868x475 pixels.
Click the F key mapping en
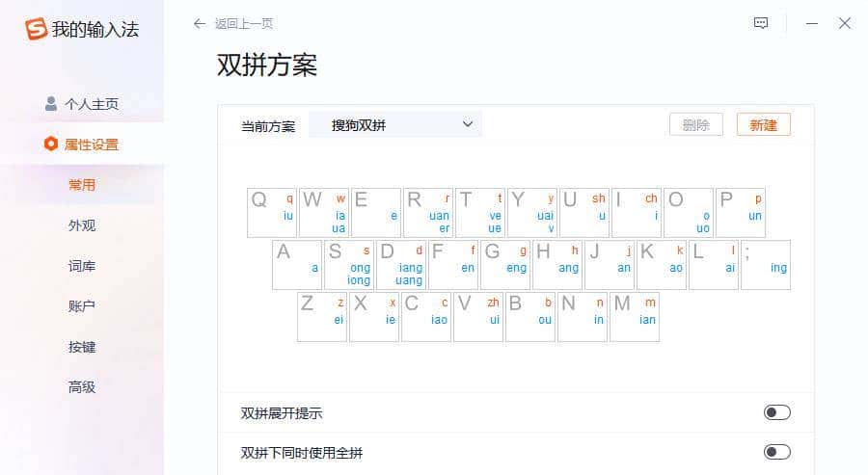point(453,265)
